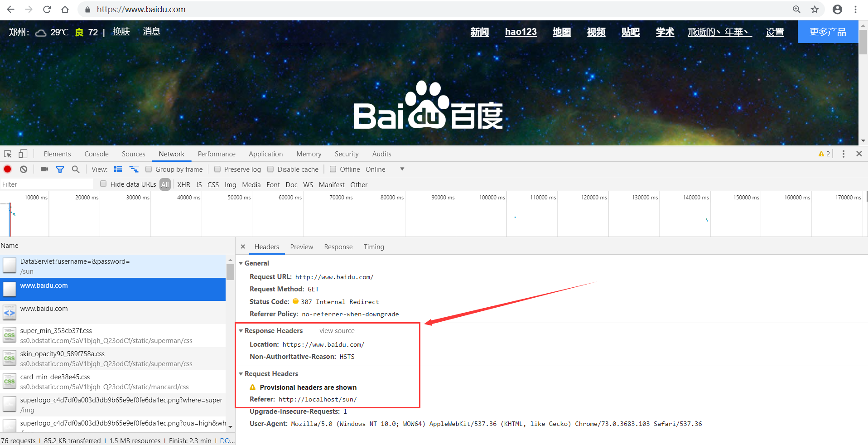Enable Preserve log checkbox
The image size is (868, 445).
pos(217,169)
